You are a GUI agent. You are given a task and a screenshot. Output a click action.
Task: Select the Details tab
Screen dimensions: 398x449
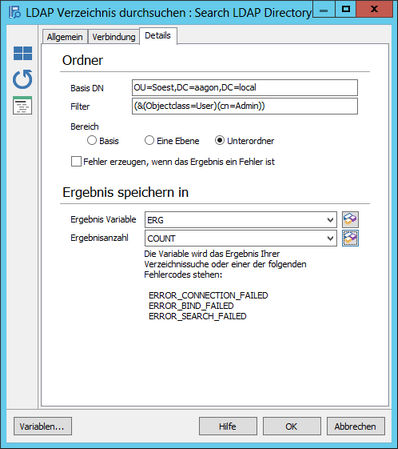coord(158,35)
